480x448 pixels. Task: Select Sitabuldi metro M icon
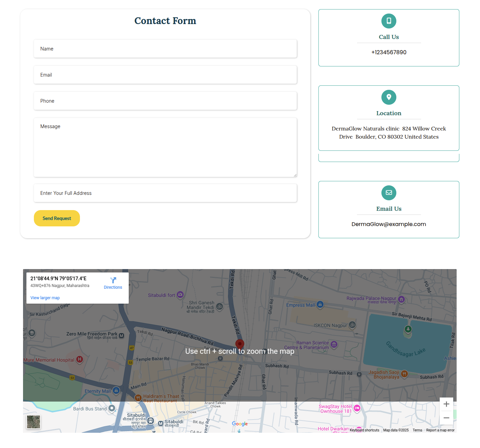pos(161,423)
